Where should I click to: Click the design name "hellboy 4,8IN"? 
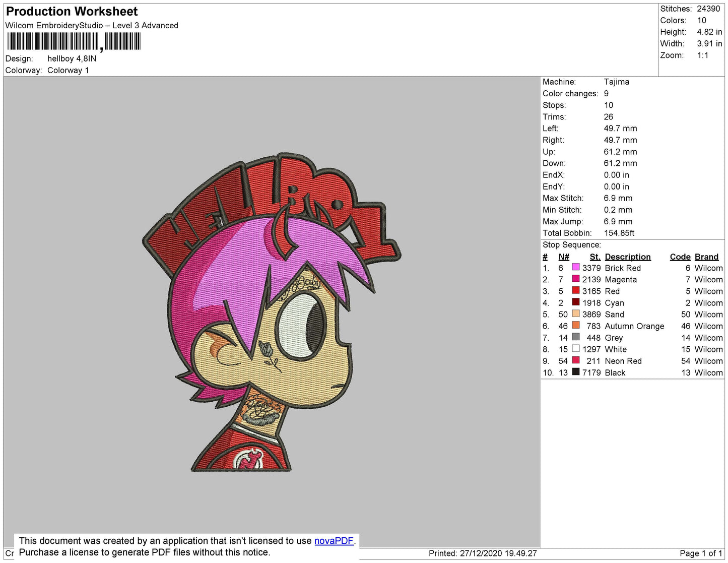point(72,58)
